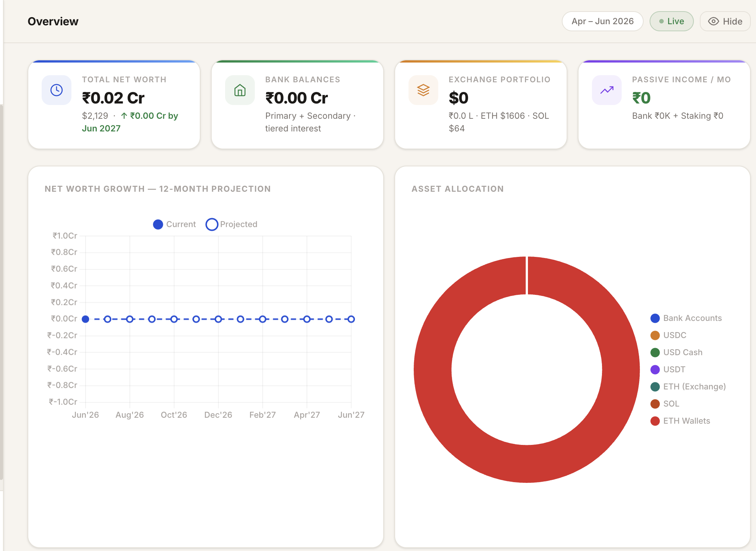Toggle USDT legend entry
The height and width of the screenshot is (551, 756).
click(x=668, y=369)
